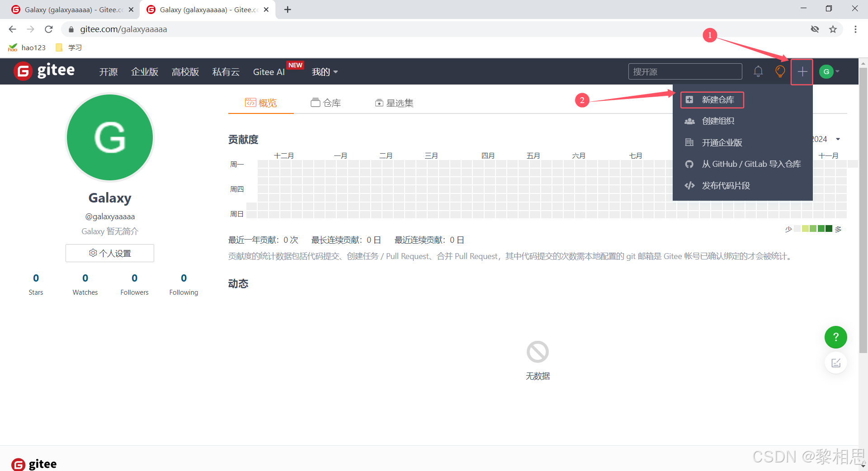Screen dimensions: 868x471
Task: Bookmark this page with the star icon
Action: (x=833, y=29)
